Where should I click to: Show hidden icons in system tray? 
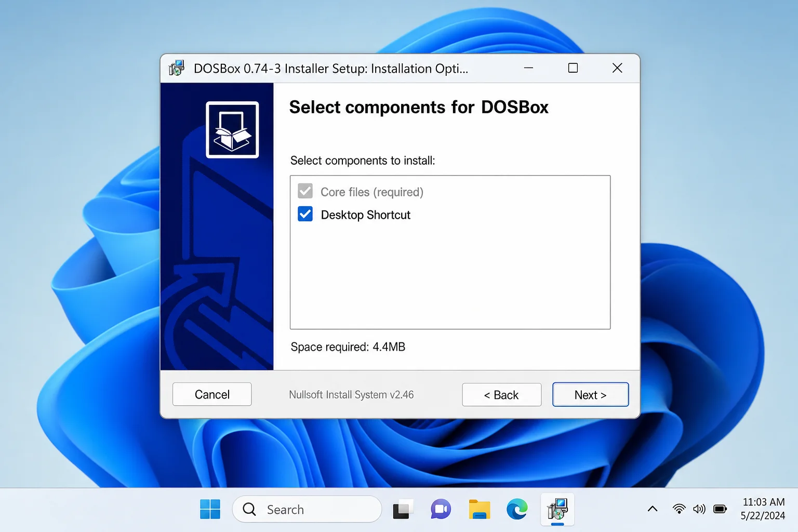tap(653, 509)
